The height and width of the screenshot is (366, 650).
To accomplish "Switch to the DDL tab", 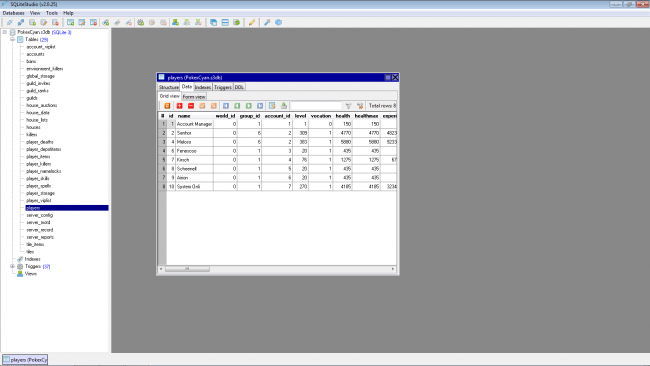I will coord(239,87).
